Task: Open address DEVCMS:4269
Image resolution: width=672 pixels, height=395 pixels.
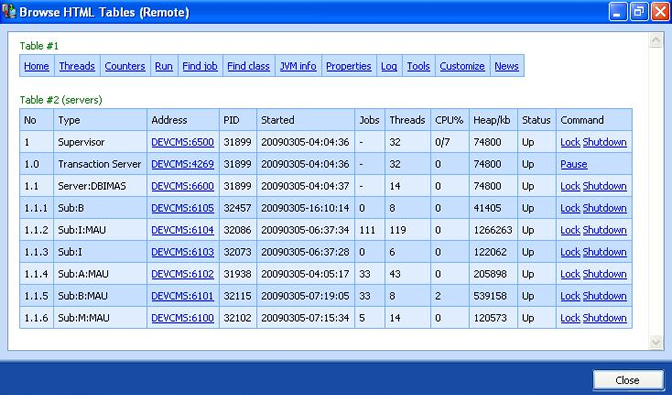Action: coord(183,164)
